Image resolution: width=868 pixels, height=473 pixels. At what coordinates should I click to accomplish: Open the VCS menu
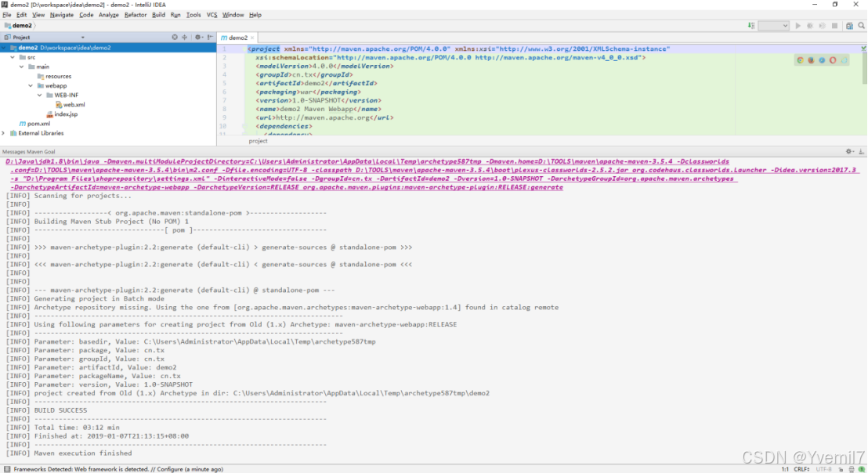pyautogui.click(x=212, y=15)
